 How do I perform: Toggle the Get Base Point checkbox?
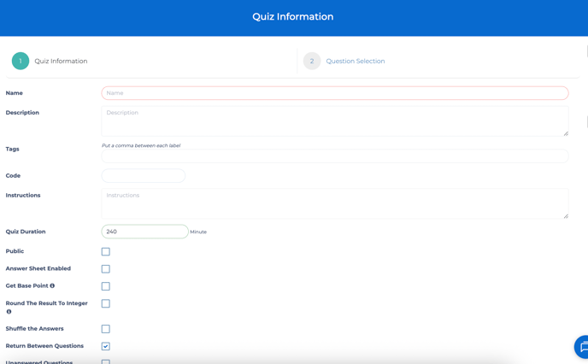(106, 286)
